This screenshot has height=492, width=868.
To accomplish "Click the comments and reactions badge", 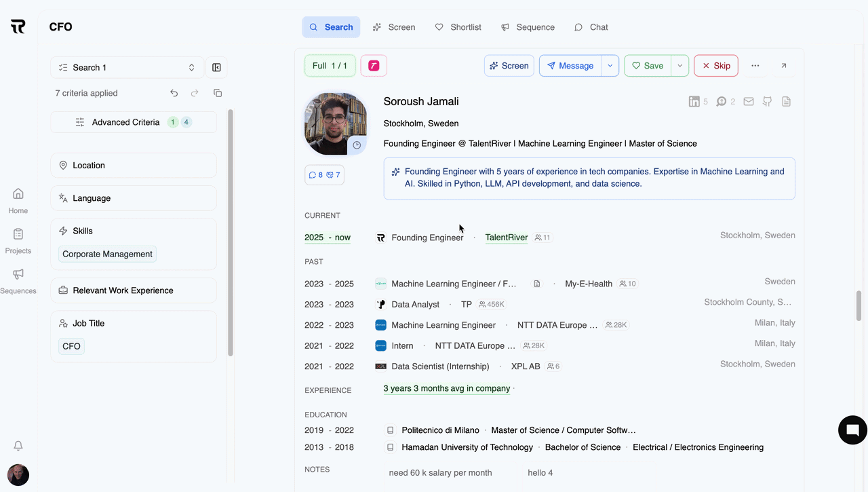I will [x=324, y=175].
